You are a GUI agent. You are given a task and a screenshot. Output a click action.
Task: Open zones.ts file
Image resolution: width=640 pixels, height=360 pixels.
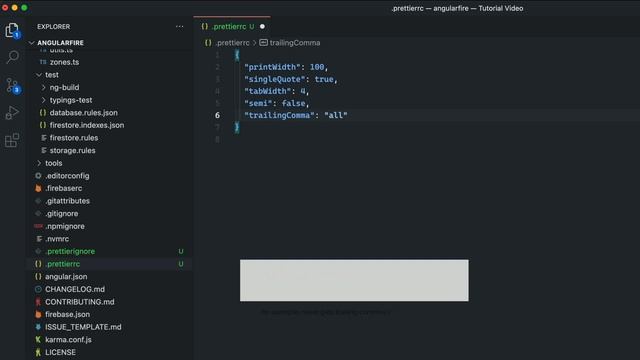64,62
